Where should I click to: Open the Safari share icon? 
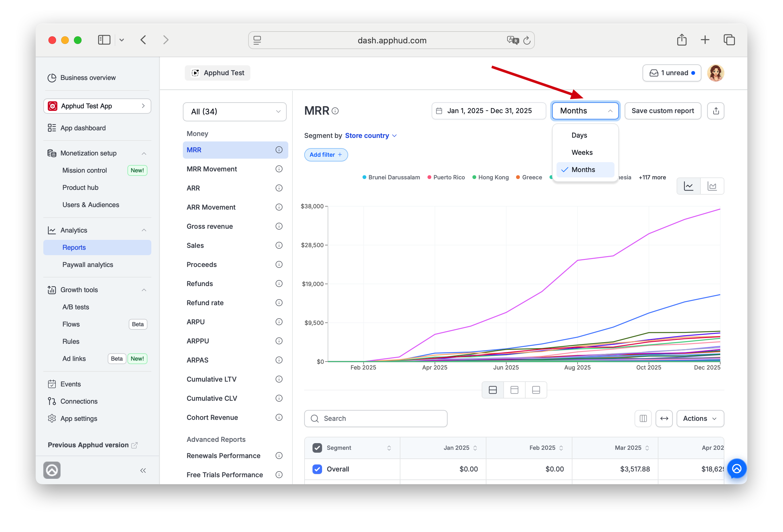coord(682,40)
